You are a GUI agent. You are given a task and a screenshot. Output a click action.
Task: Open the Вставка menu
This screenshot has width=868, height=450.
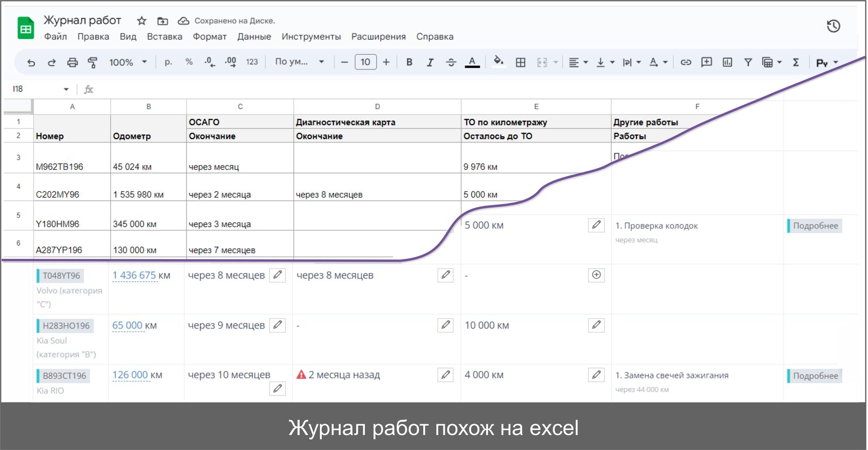164,37
